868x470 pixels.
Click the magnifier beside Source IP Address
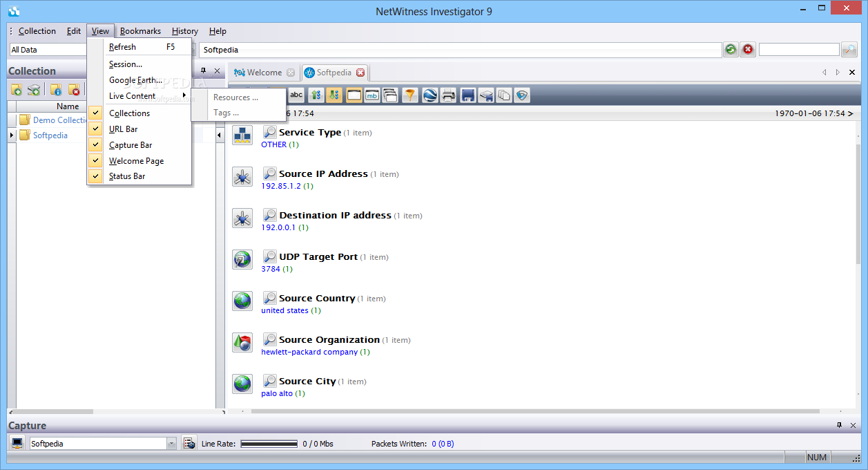point(270,173)
